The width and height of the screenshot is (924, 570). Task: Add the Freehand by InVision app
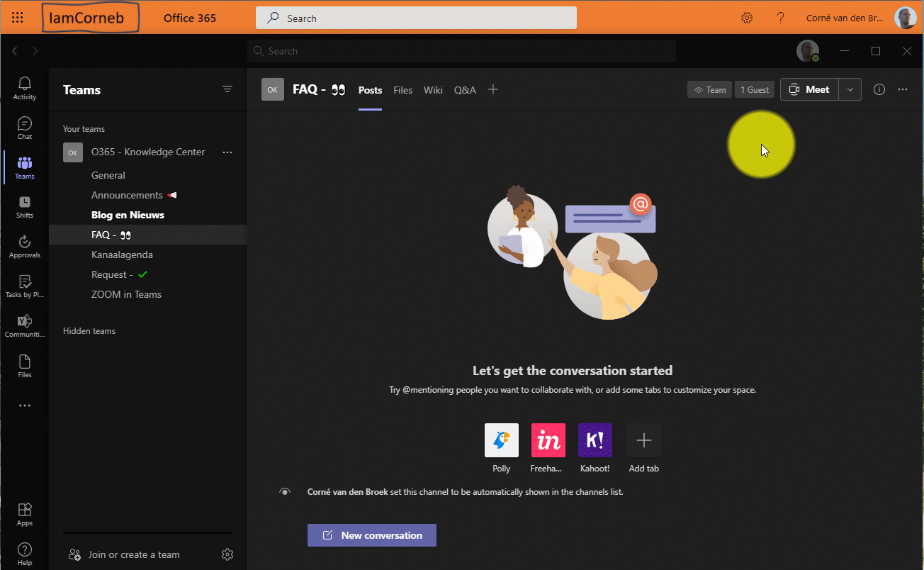tap(548, 440)
